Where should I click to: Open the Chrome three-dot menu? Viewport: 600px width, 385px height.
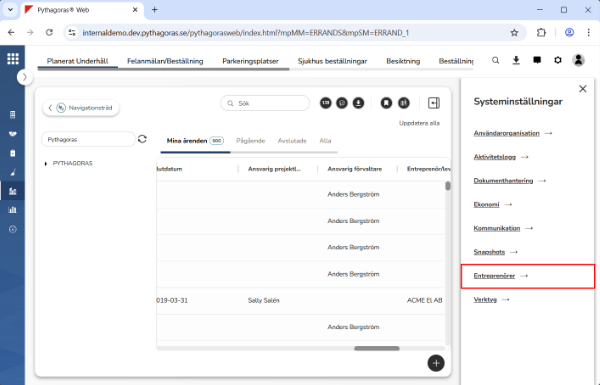coord(589,33)
